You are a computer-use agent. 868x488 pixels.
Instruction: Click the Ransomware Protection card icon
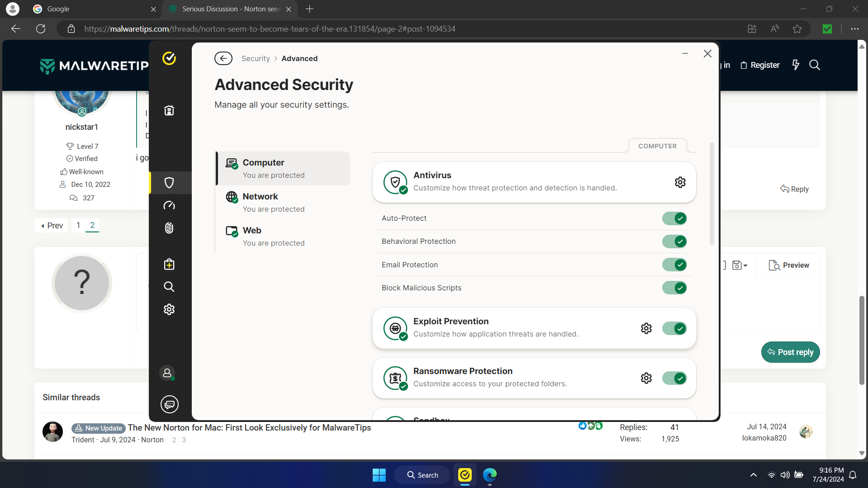[x=395, y=378]
